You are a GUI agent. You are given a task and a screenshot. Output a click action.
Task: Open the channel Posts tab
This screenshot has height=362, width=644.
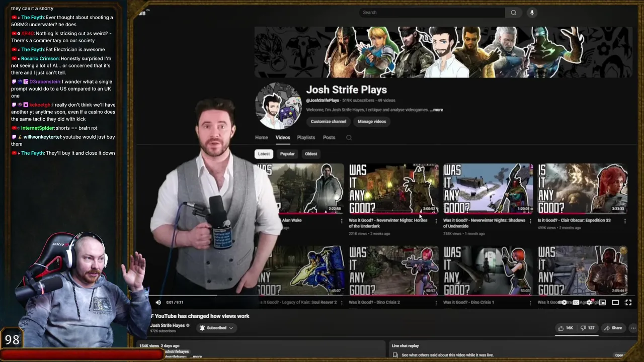click(329, 137)
